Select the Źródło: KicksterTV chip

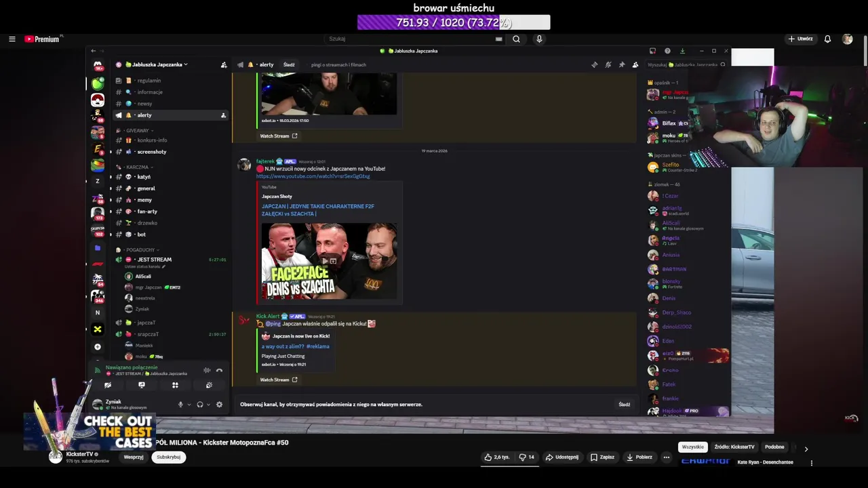(734, 447)
